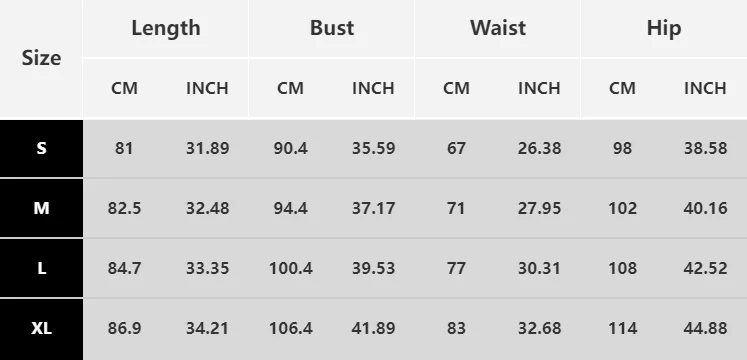Click the 41.89 bust inch value
Viewport: 747px width, 360px height.
[374, 328]
